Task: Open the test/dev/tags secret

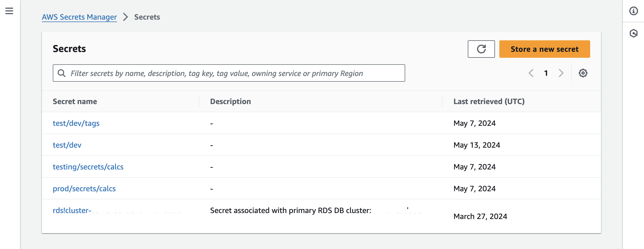Action: coord(76,123)
